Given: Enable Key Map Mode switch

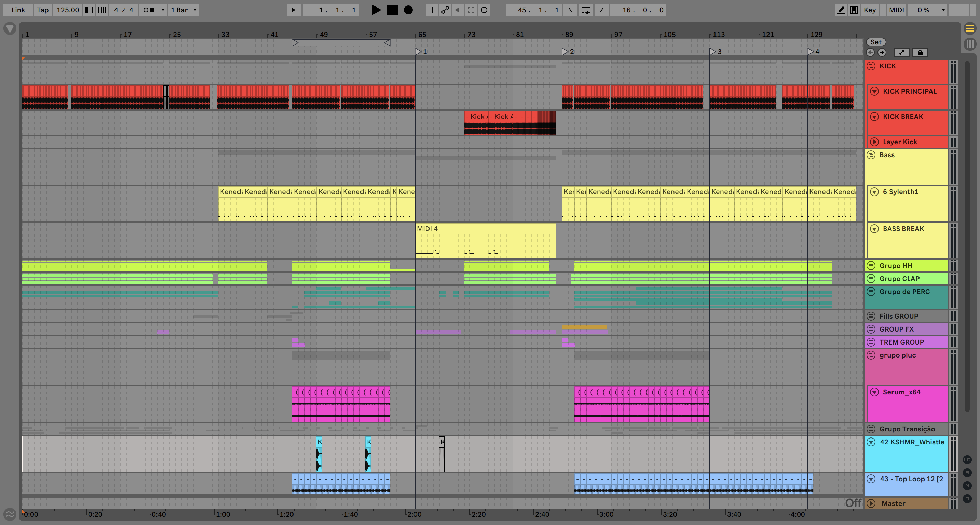Looking at the screenshot, I should point(870,10).
